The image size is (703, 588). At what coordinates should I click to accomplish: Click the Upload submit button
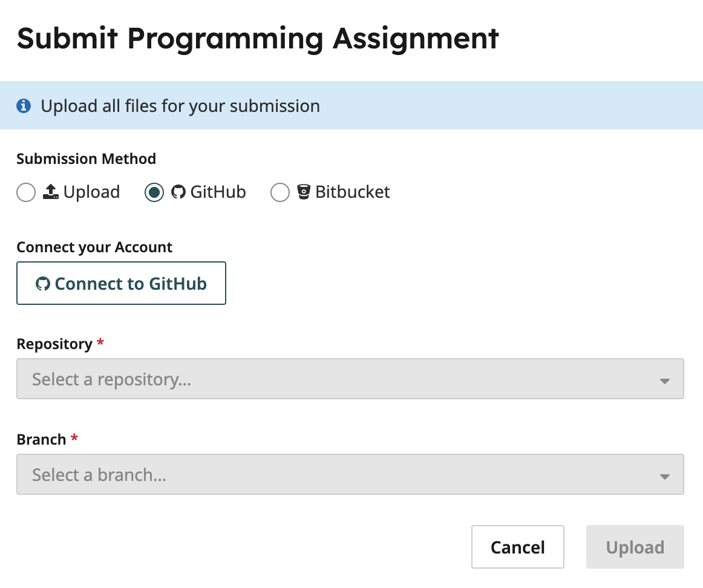click(635, 547)
